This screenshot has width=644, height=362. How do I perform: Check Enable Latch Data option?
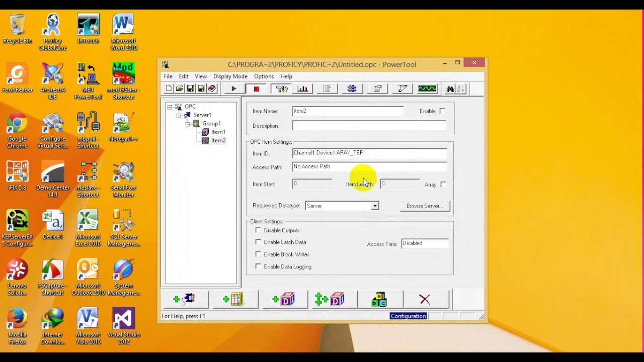click(259, 242)
